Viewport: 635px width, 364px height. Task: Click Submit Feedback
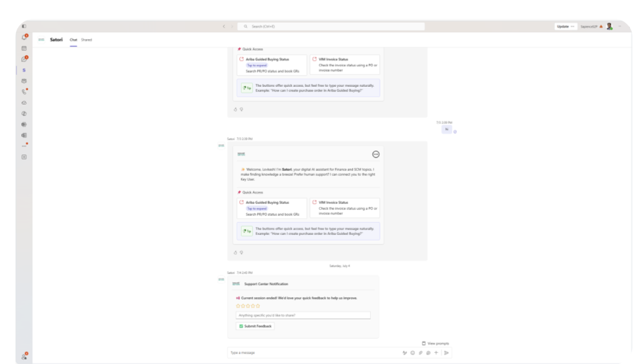[x=255, y=326]
